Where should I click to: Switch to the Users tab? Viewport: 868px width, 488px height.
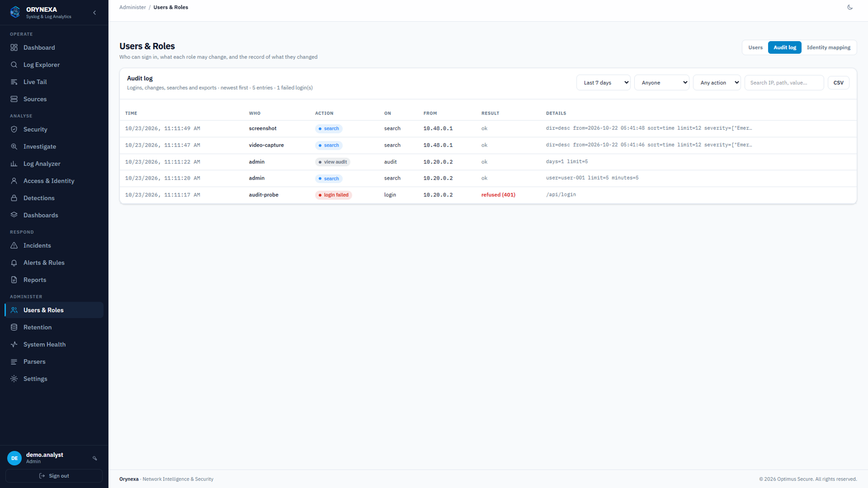(755, 48)
